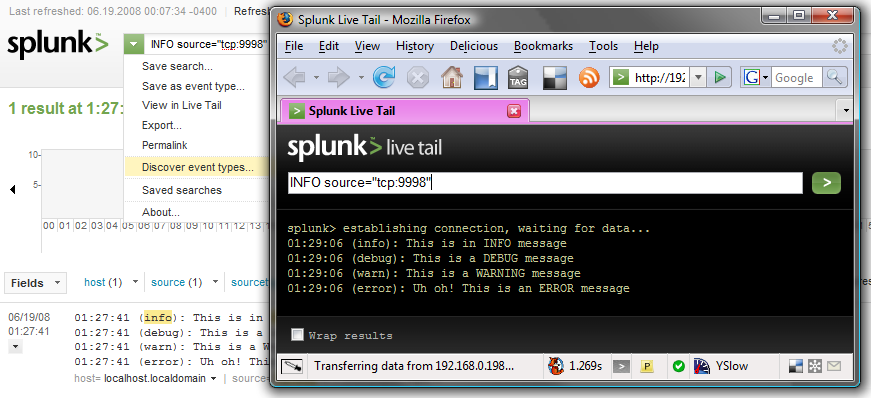The height and width of the screenshot is (398, 871).
Task: Click the host field link
Action: 94,282
